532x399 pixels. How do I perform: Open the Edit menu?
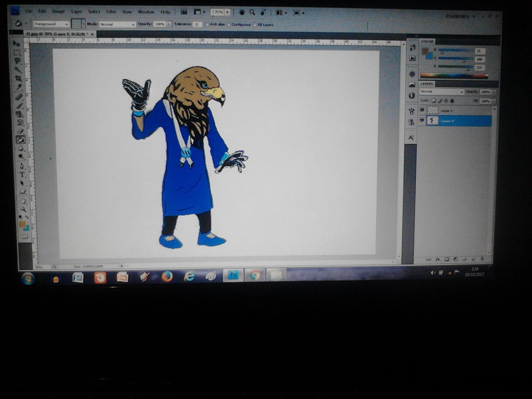pos(42,11)
